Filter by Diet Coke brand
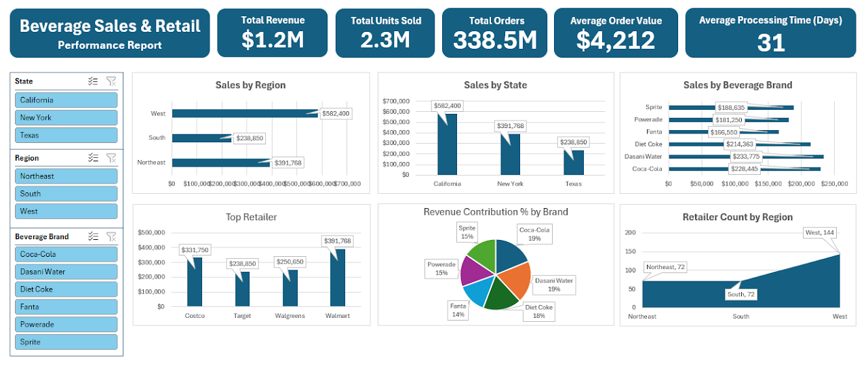The image size is (868, 368). [66, 289]
